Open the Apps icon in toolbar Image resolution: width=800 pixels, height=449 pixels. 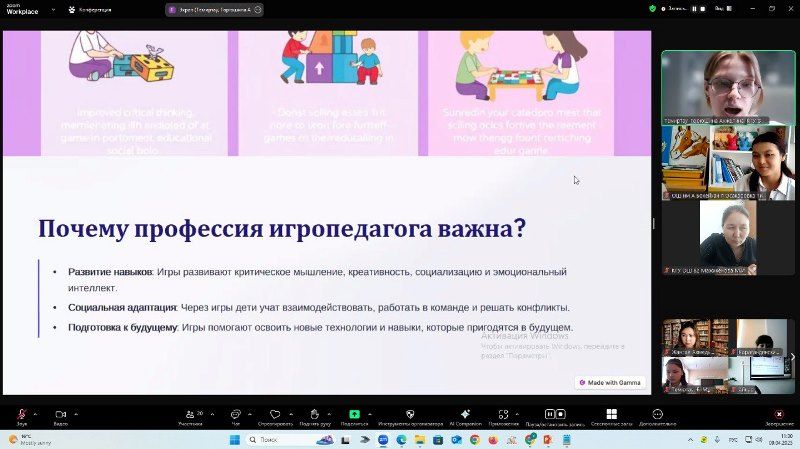pos(503,414)
